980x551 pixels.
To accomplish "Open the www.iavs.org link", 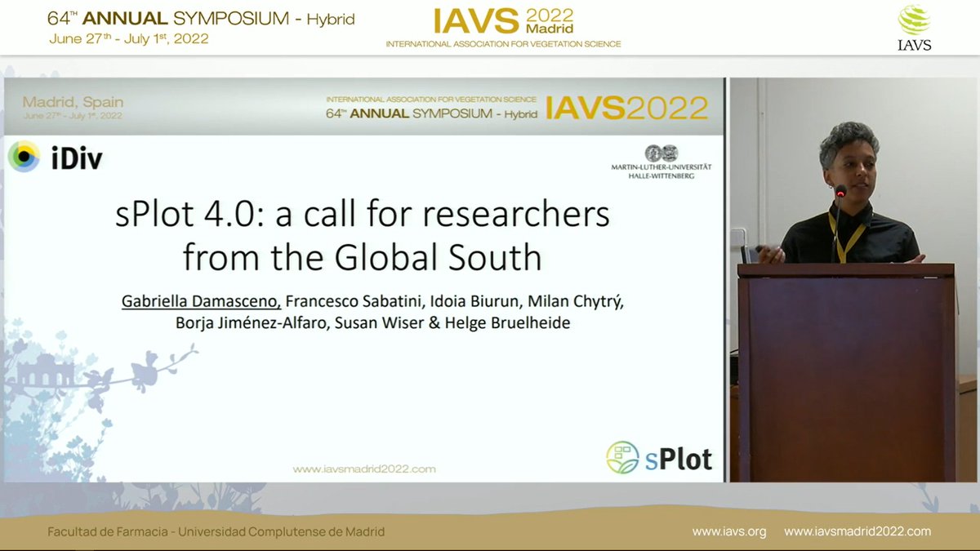I will point(729,531).
